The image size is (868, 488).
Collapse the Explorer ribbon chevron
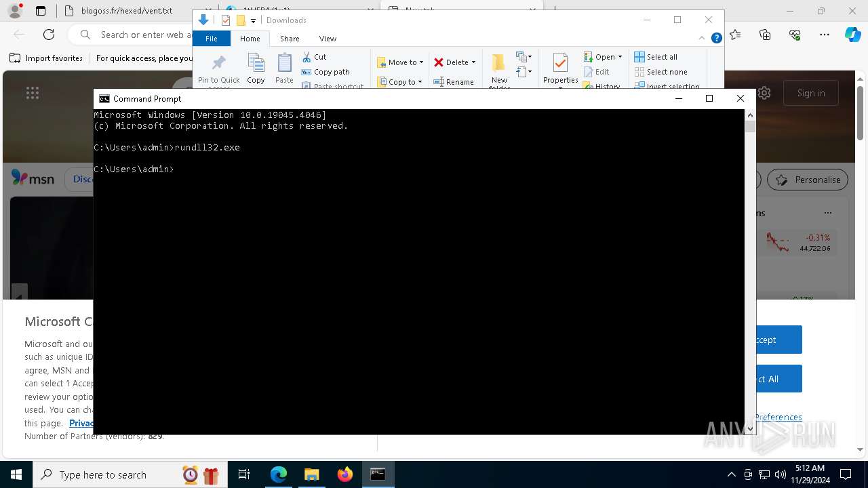tap(703, 39)
